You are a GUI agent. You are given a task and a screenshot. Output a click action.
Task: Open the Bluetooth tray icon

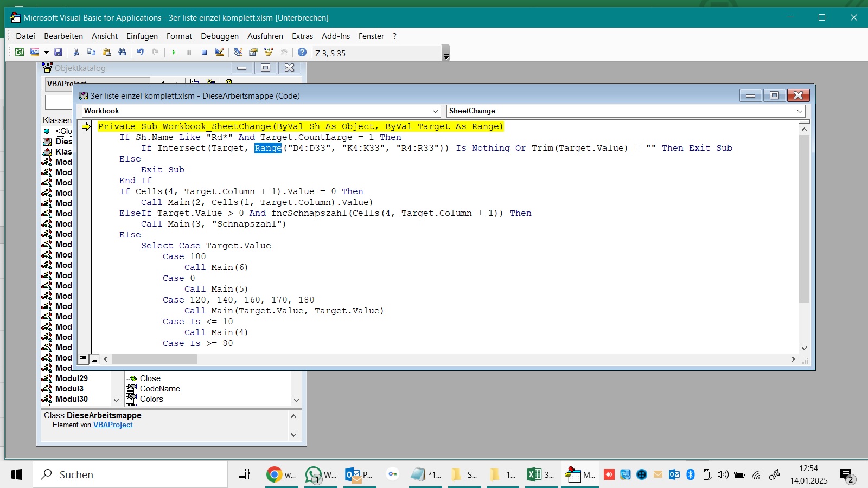[691, 474]
